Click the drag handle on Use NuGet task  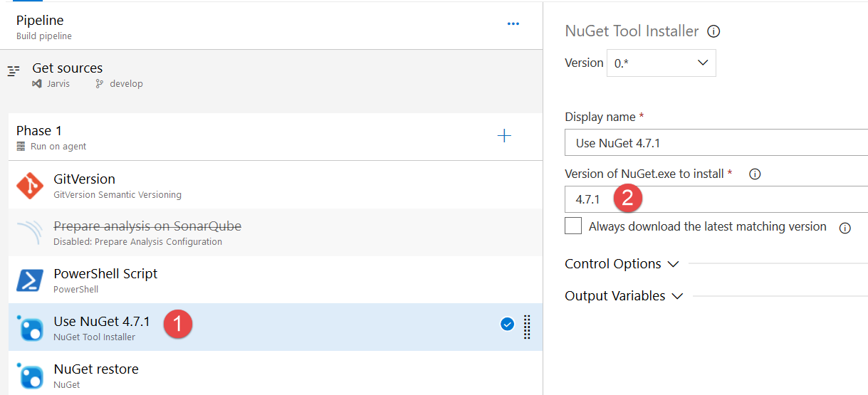tap(528, 327)
